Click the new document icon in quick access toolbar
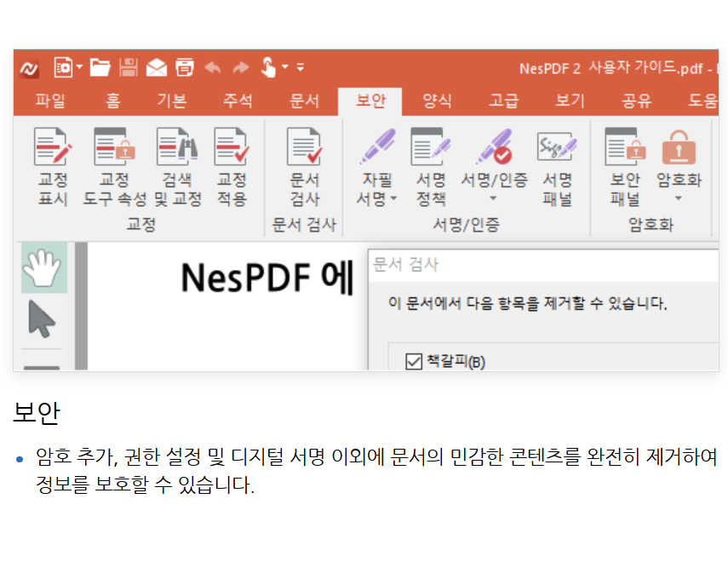Image resolution: width=728 pixels, height=562 pixels. pos(63,68)
